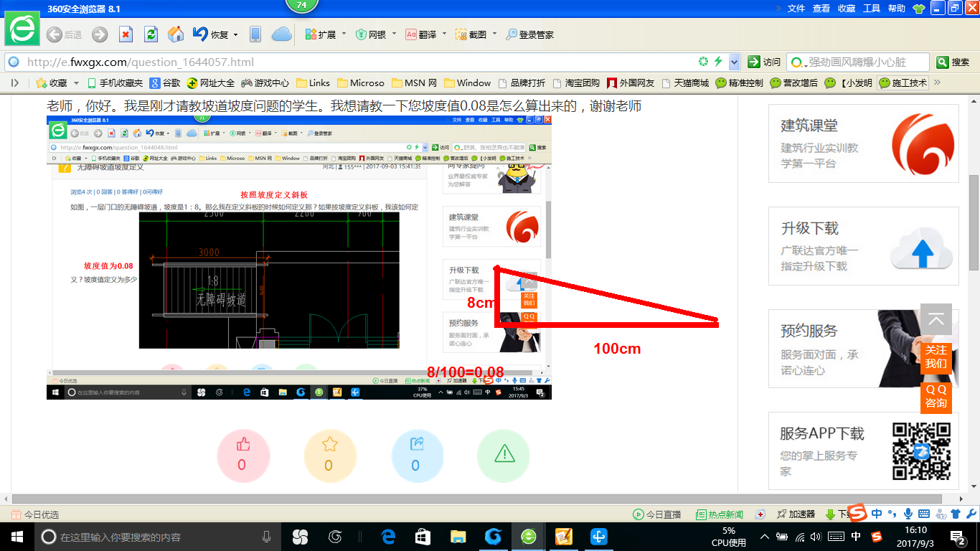Open the Links bookmark folder

[x=313, y=83]
